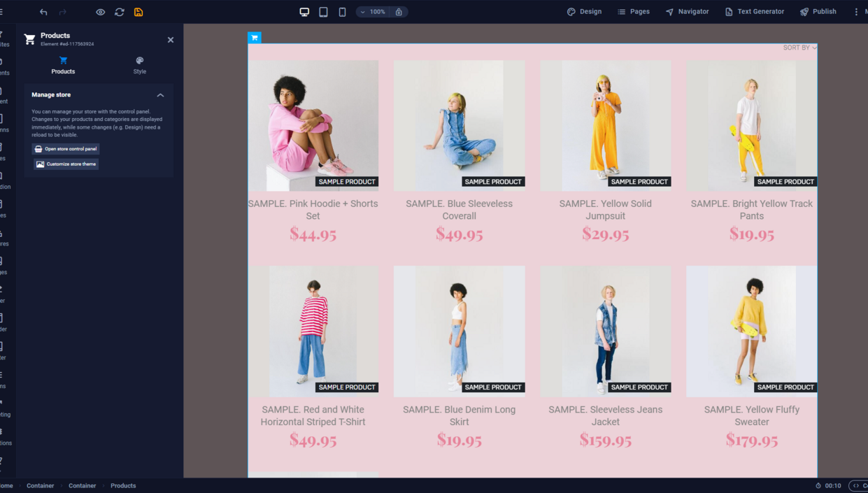
Task: Select the Products tab in panel
Action: [x=63, y=65]
